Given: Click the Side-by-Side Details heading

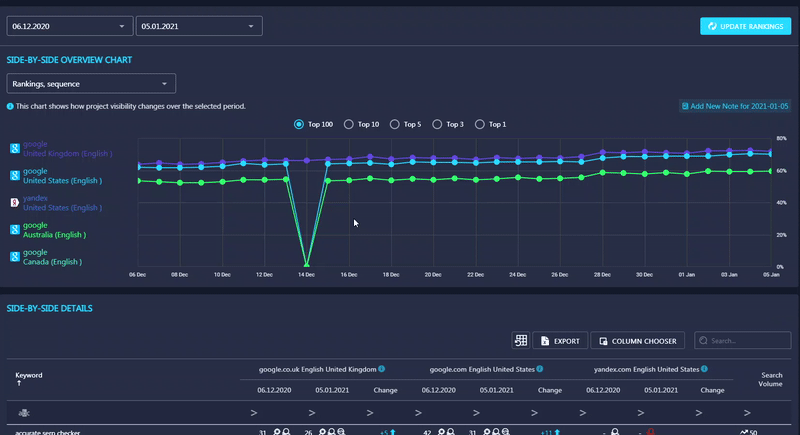Looking at the screenshot, I should point(49,309).
